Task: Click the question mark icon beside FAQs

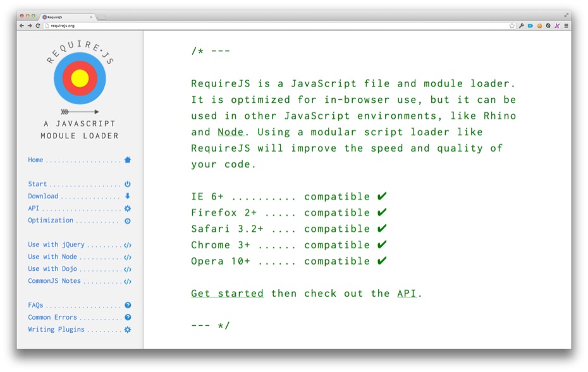Action: click(128, 305)
